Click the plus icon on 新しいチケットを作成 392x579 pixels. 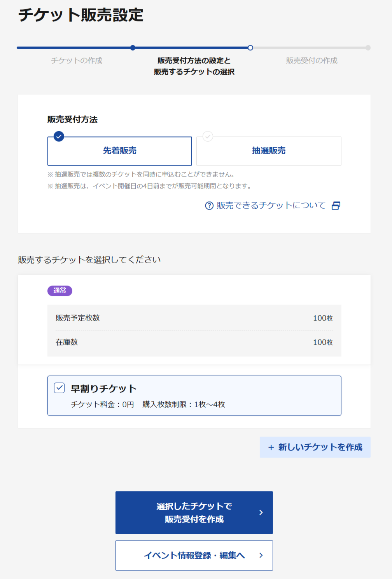pyautogui.click(x=271, y=447)
